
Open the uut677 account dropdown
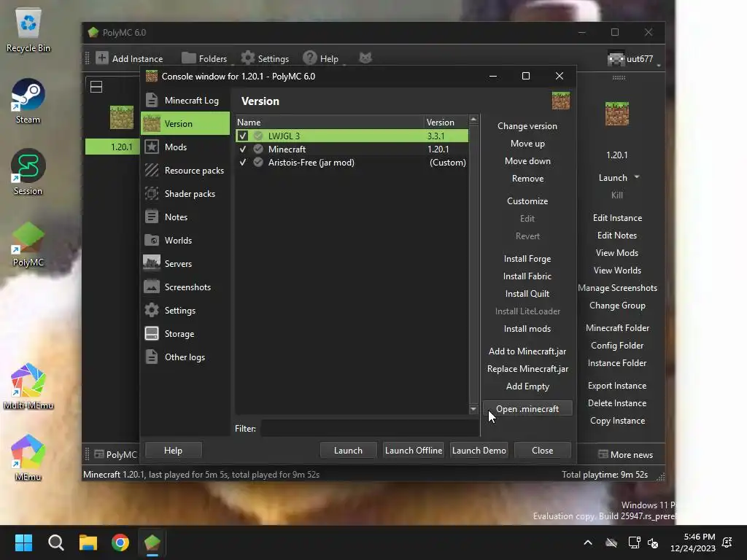pos(634,59)
